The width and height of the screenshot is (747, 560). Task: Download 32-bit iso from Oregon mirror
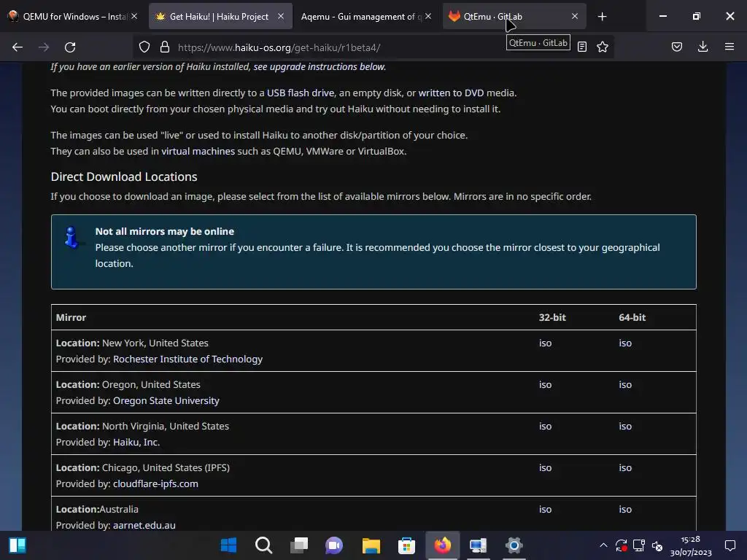point(545,384)
